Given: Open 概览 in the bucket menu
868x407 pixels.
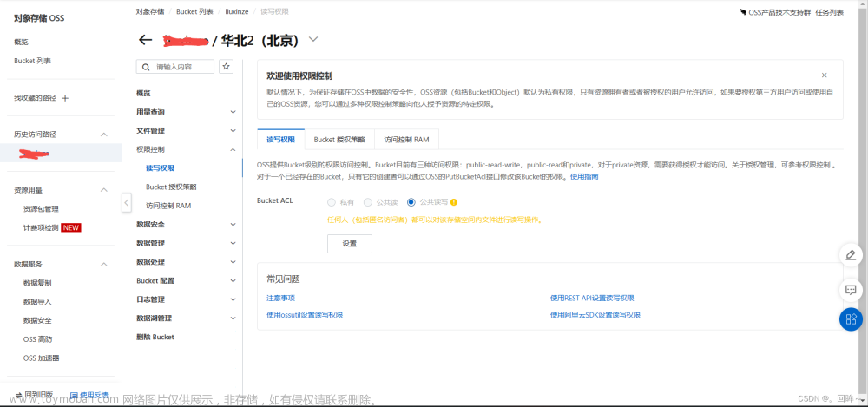Looking at the screenshot, I should 143,93.
